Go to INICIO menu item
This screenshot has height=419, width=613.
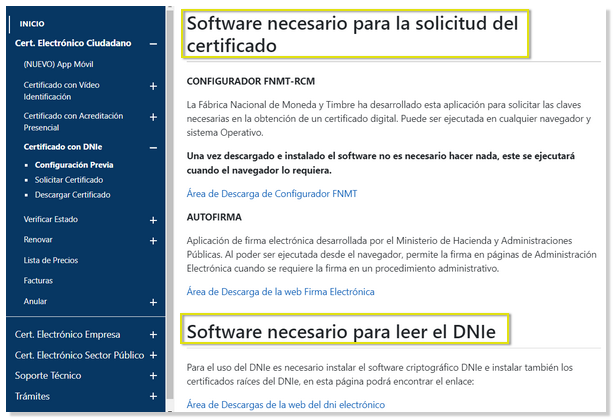[x=32, y=23]
